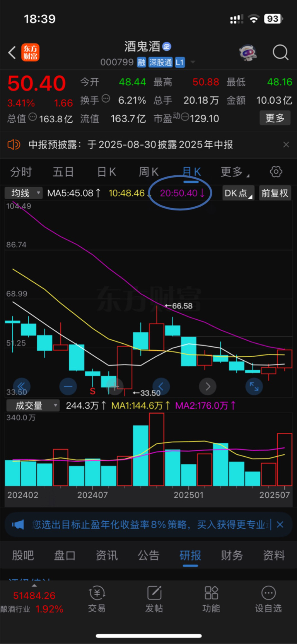This screenshot has height=644, width=297.
Task: Tap the 总值 info icon
Action: pos(32,117)
